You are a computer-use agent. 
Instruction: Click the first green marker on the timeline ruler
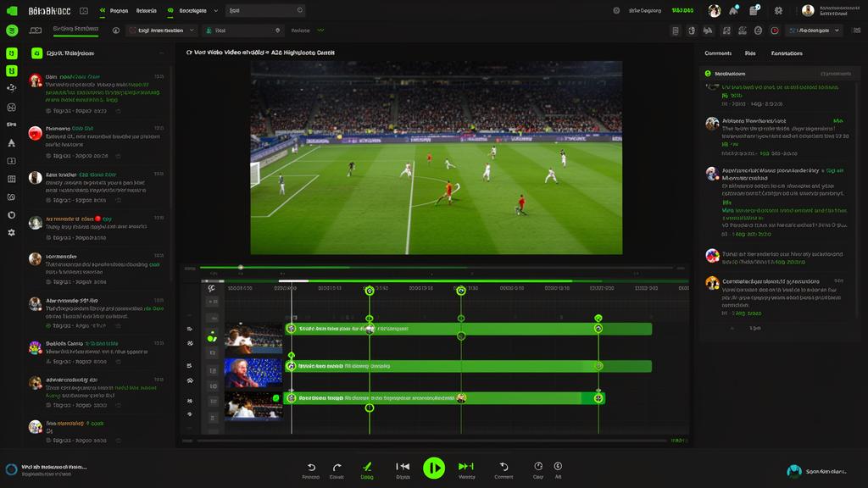(x=370, y=291)
